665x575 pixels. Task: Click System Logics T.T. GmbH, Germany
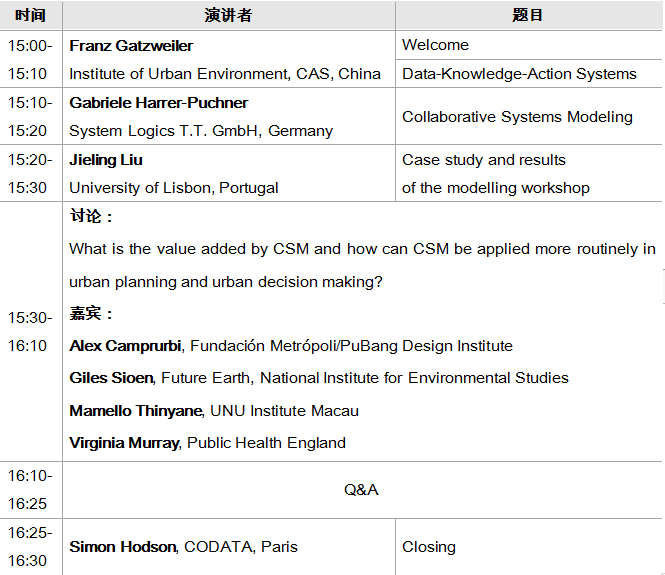coord(201,131)
